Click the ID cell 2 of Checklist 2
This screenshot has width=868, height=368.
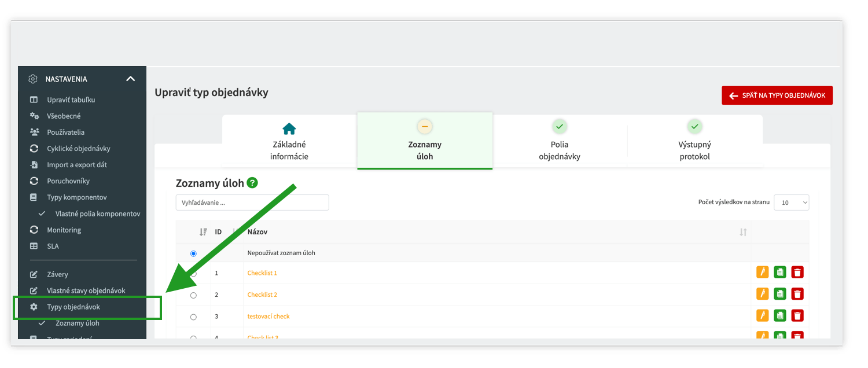pyautogui.click(x=216, y=295)
